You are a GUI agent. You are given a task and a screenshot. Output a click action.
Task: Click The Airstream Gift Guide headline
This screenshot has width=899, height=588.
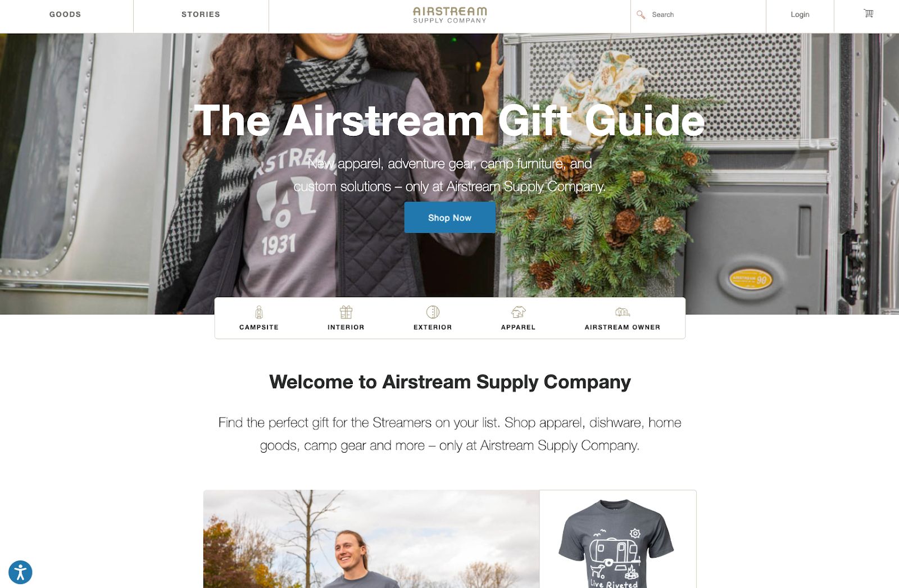[449, 120]
